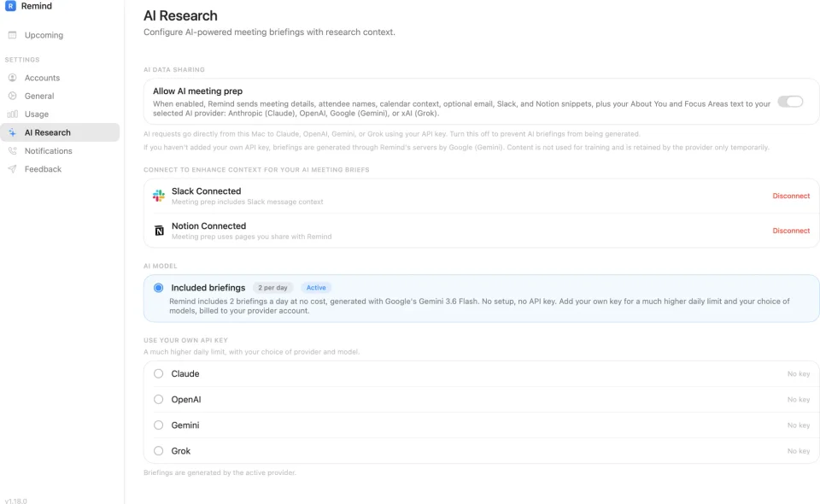Click the 'Notion Connected' label
The height and width of the screenshot is (504, 820).
click(208, 226)
